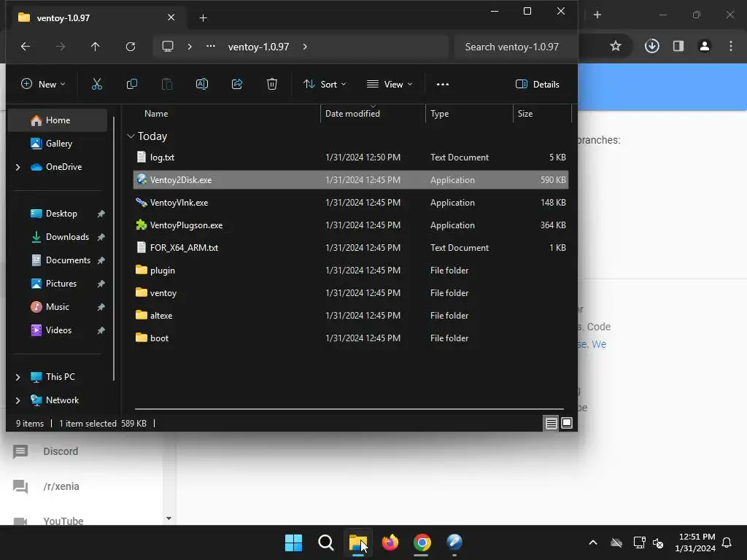Open /r/xenia link in browser sidebar
747x560 pixels.
[x=61, y=486]
